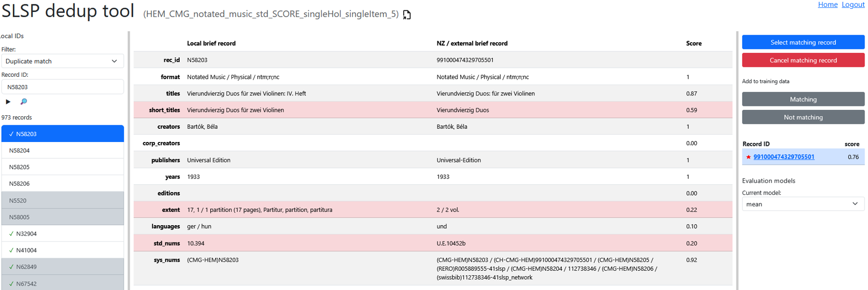This screenshot has height=290, width=868.
Task: Click the red star beside matching record
Action: (x=748, y=157)
